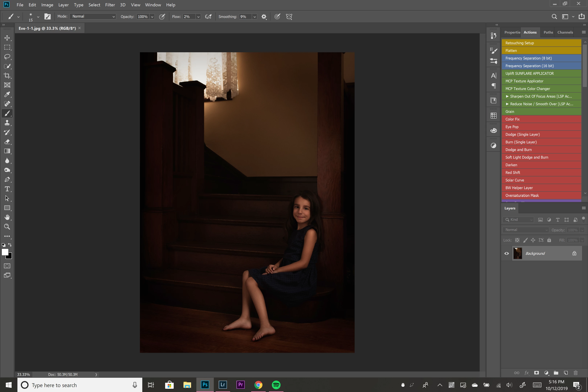Toggle pressure for opacity button
This screenshot has width=588, height=392.
162,17
